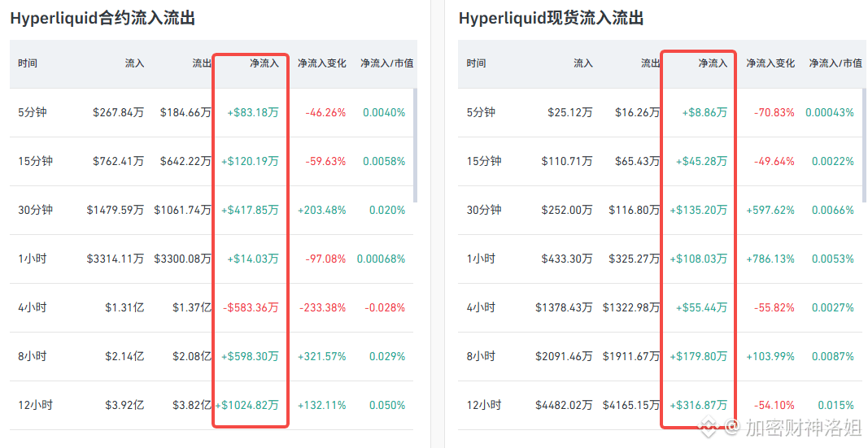This screenshot has width=868, height=448.
Task: Click the spot inflow value $1378.43万
Action: click(x=564, y=307)
